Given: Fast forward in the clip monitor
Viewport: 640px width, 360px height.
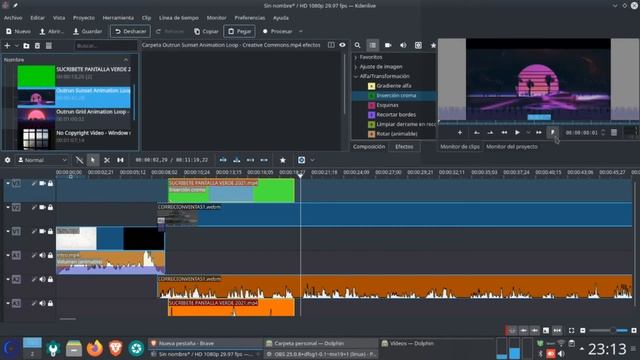Looking at the screenshot, I should [x=539, y=133].
